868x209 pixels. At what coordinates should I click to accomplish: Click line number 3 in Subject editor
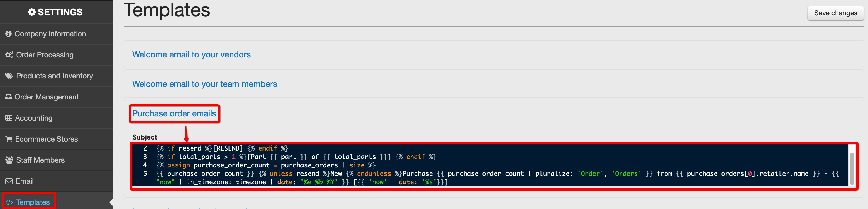(x=145, y=157)
